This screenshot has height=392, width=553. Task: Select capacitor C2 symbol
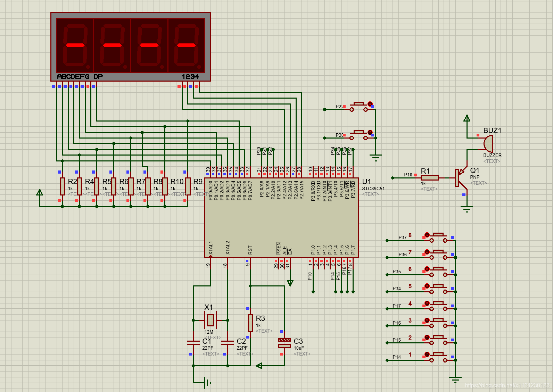click(x=228, y=343)
